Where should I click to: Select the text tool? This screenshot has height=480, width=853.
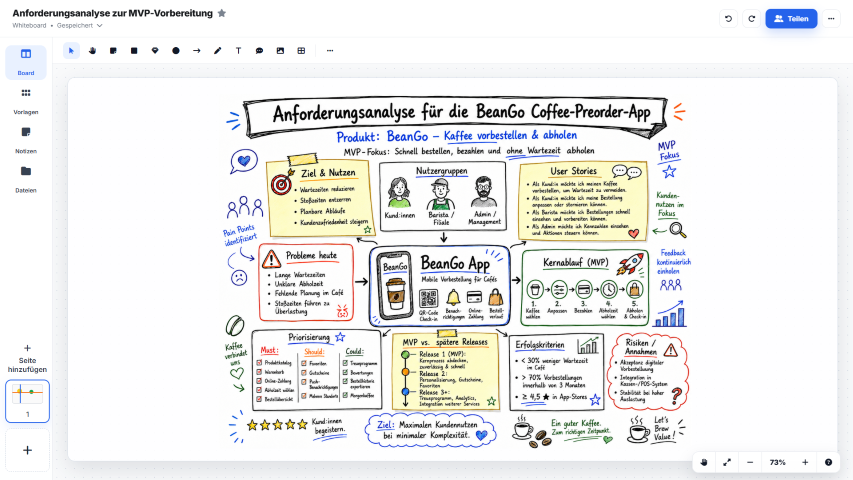tap(238, 51)
